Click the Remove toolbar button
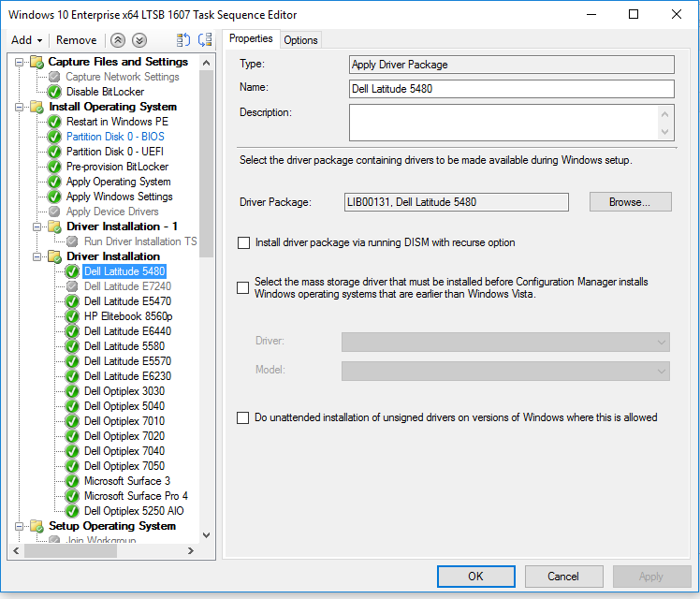Image resolution: width=700 pixels, height=599 pixels. click(77, 40)
